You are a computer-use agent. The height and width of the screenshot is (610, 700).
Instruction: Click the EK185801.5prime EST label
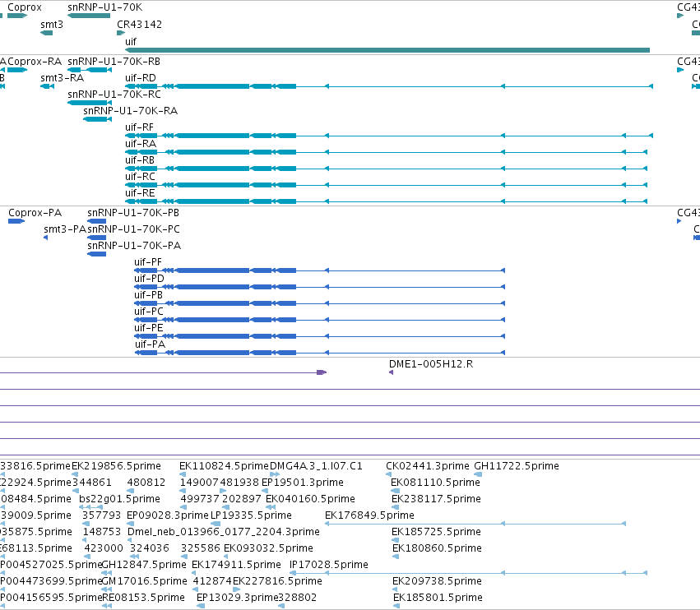click(438, 598)
